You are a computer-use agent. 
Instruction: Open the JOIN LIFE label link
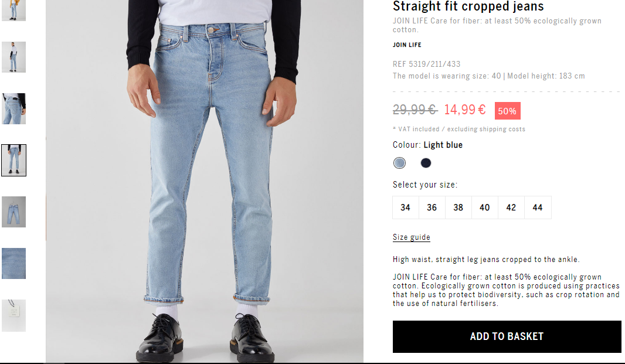point(407,45)
